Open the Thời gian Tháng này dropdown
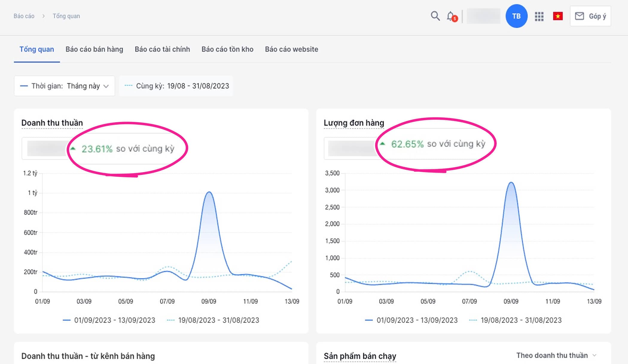This screenshot has width=628, height=364. coord(64,86)
